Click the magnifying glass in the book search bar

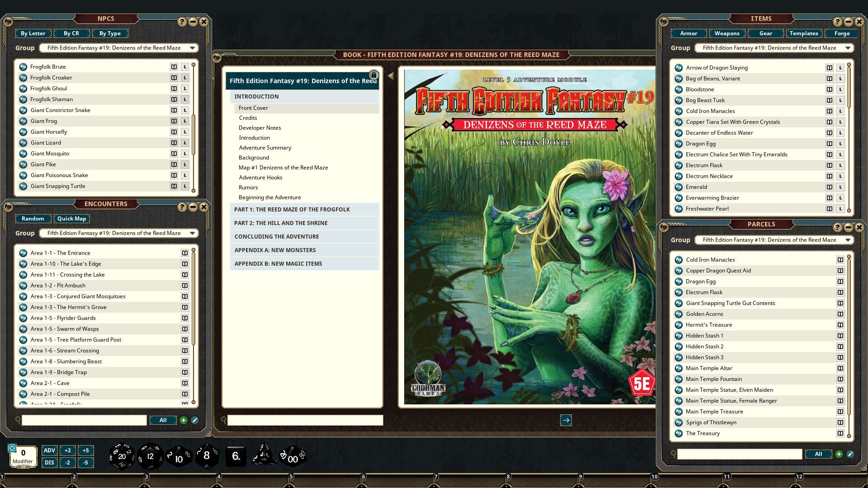pyautogui.click(x=222, y=420)
